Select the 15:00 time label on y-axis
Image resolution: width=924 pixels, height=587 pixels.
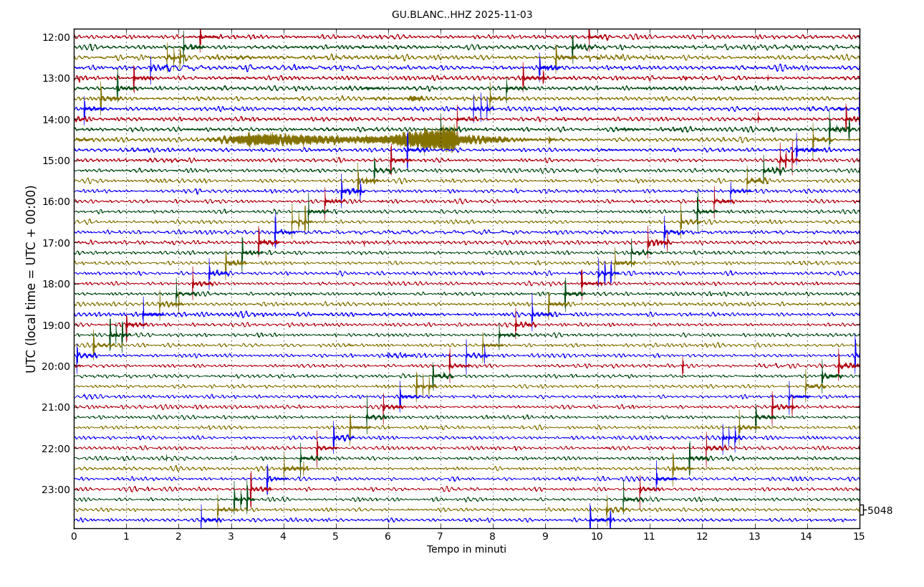[x=56, y=161]
